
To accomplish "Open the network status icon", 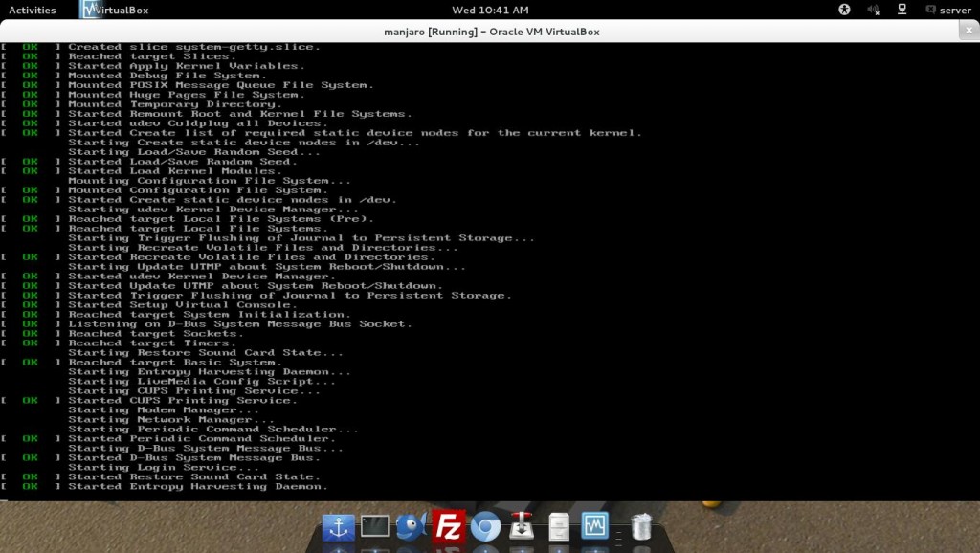I will [x=902, y=10].
